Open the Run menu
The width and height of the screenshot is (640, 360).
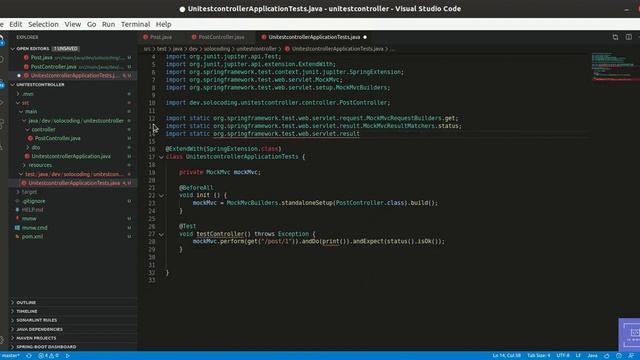tap(108, 24)
